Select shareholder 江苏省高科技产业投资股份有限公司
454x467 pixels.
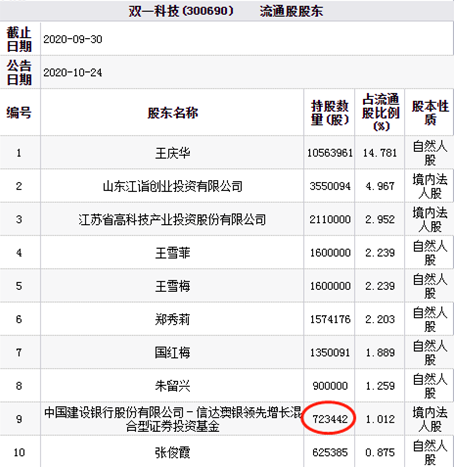tap(172, 219)
